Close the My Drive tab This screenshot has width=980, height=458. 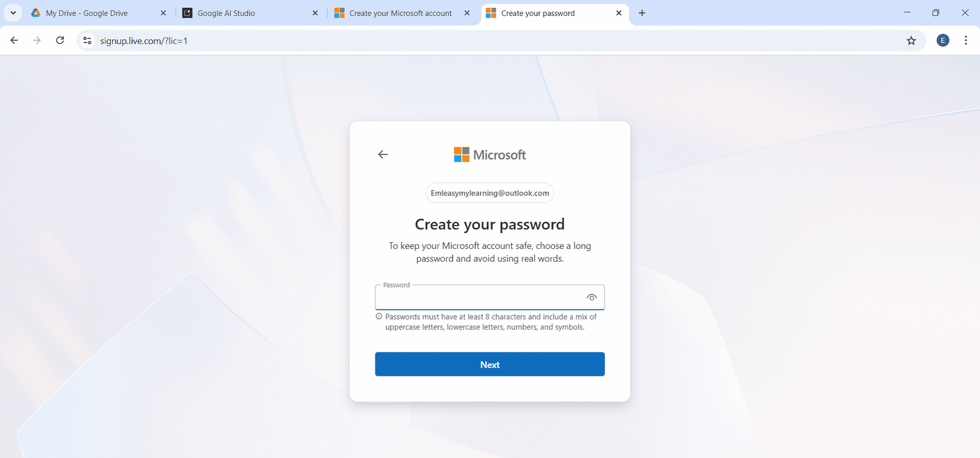[163, 13]
